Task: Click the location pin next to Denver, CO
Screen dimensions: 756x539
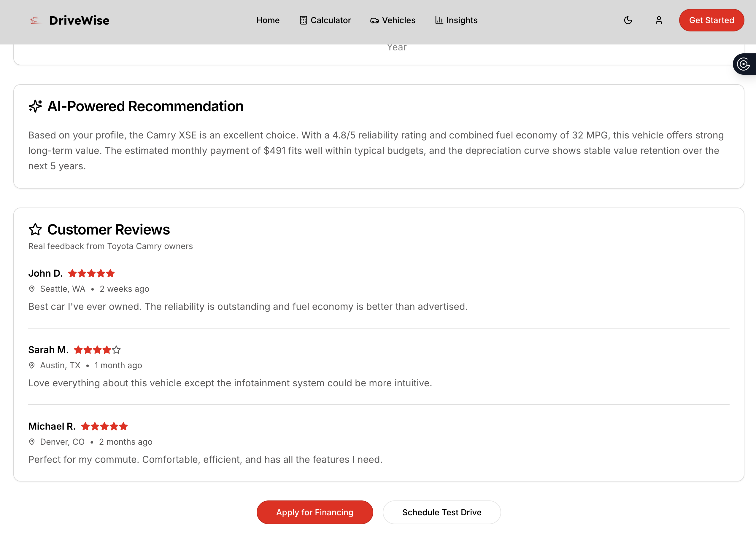Action: 32,442
